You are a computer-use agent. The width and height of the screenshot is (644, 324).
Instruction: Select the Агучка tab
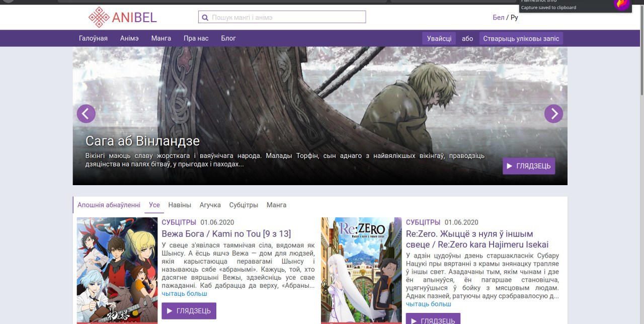pos(210,205)
